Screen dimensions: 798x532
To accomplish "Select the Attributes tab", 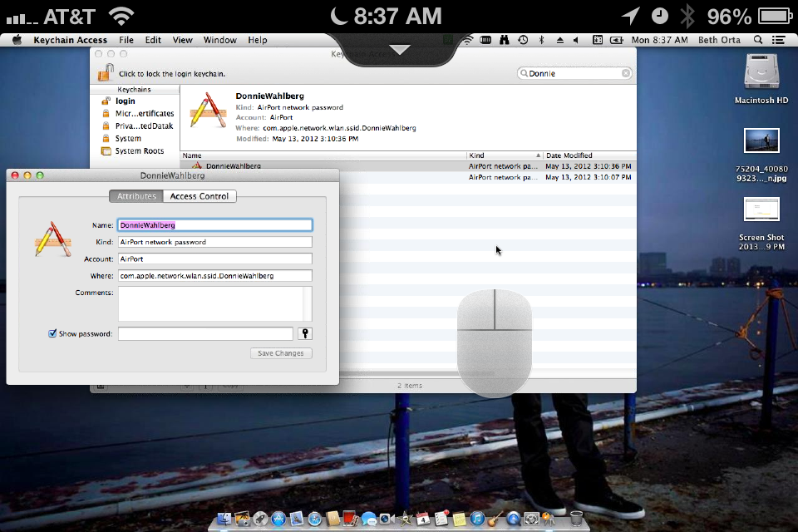I will (x=136, y=196).
